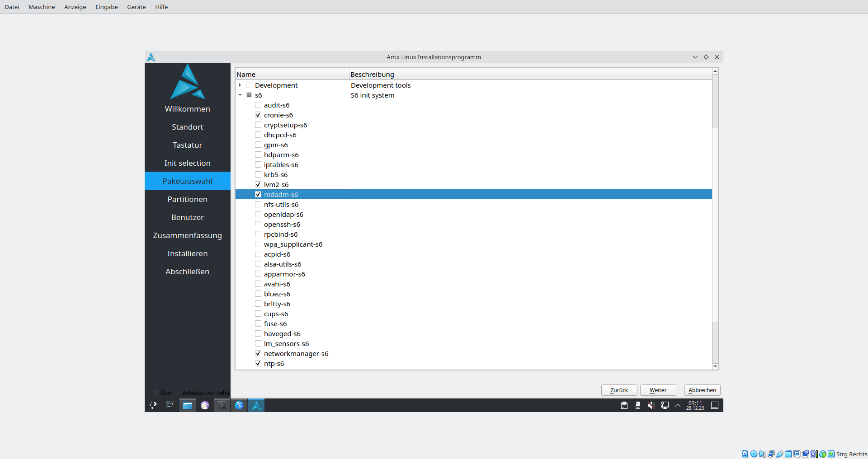
Task: Click the VirtualBox network adapters status icon
Action: point(771,454)
